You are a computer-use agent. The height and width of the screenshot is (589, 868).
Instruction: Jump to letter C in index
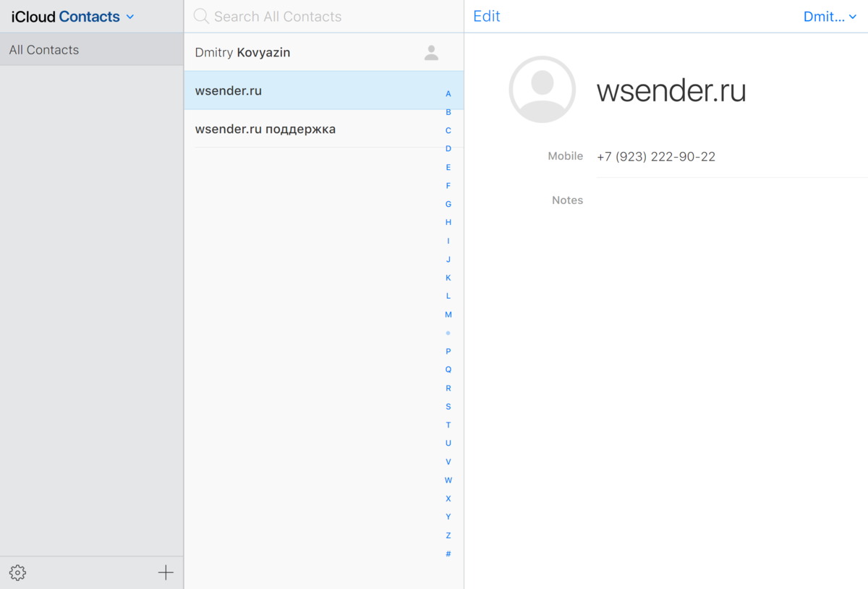click(448, 131)
